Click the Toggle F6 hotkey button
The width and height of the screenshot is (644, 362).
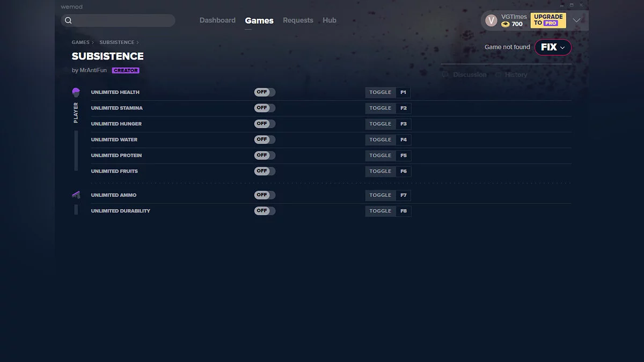coord(388,171)
